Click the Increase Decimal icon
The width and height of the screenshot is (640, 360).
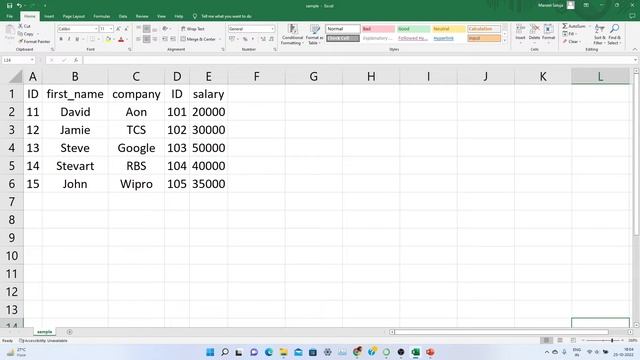263,39
